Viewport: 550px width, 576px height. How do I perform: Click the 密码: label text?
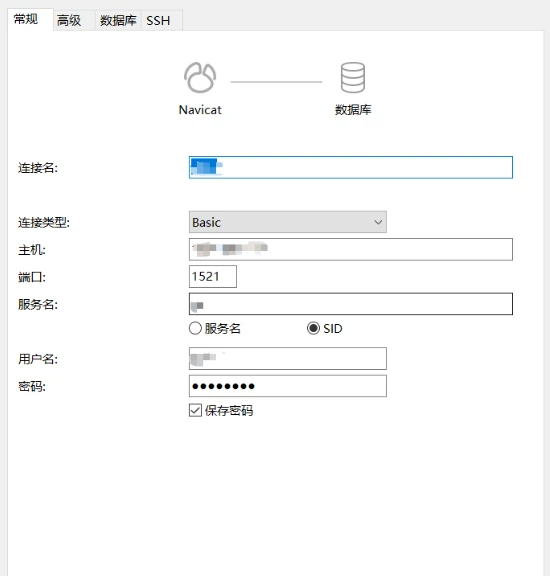click(32, 386)
